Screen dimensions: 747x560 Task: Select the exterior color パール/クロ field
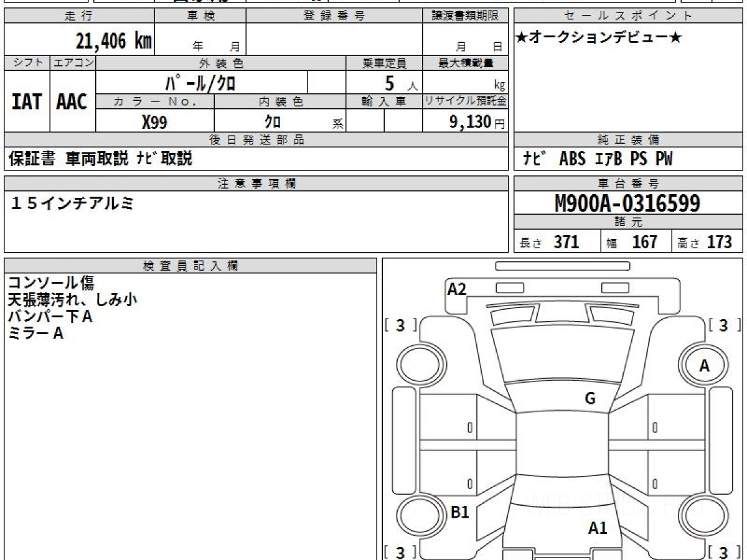click(200, 82)
